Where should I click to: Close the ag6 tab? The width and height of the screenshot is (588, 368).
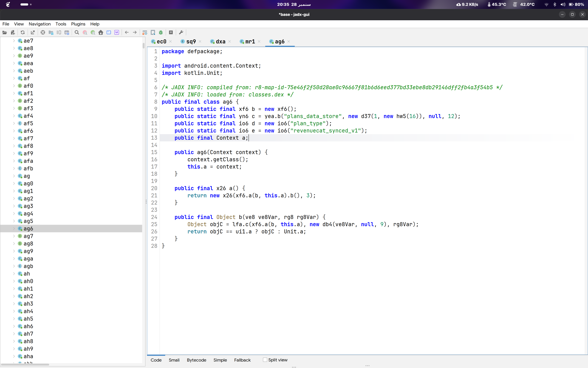click(289, 42)
